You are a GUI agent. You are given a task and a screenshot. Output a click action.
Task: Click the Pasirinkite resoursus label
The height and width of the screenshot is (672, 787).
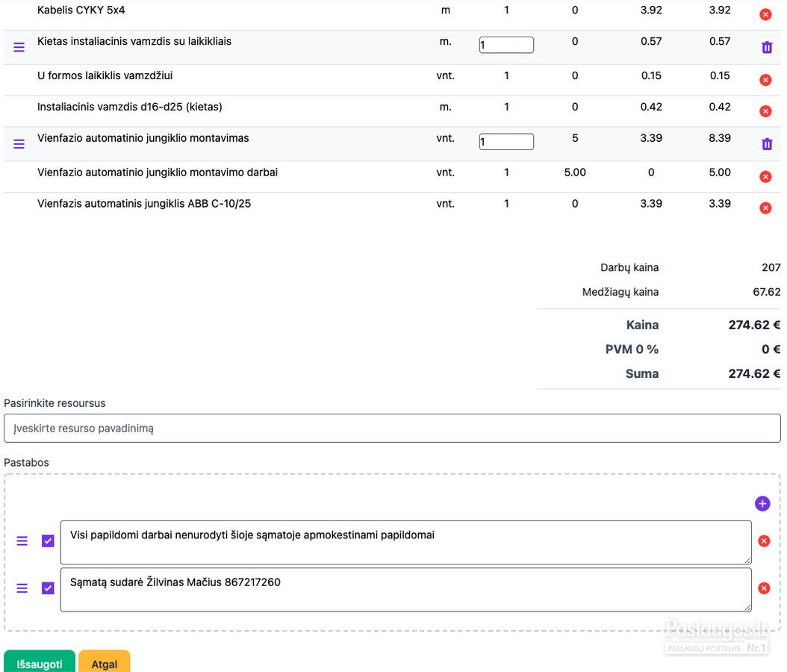pos(55,403)
